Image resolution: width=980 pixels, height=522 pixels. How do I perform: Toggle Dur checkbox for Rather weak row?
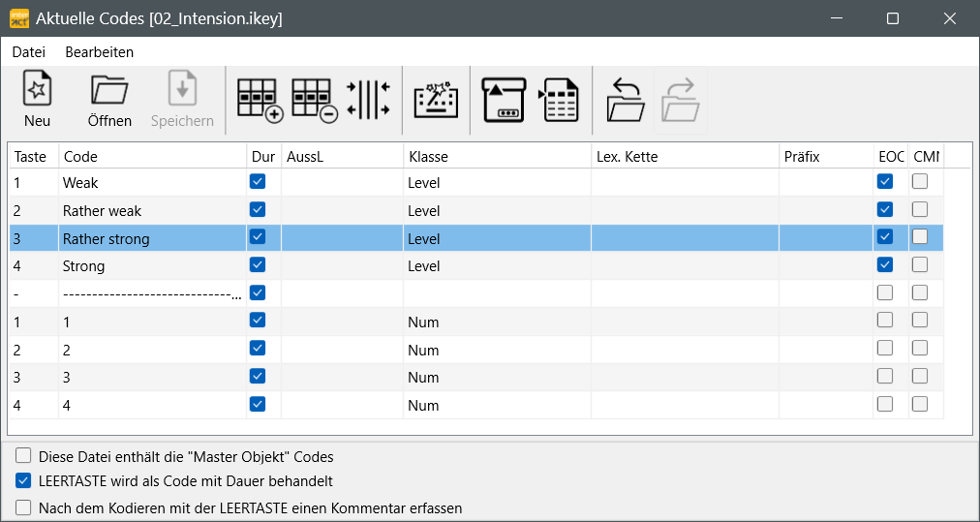point(258,209)
